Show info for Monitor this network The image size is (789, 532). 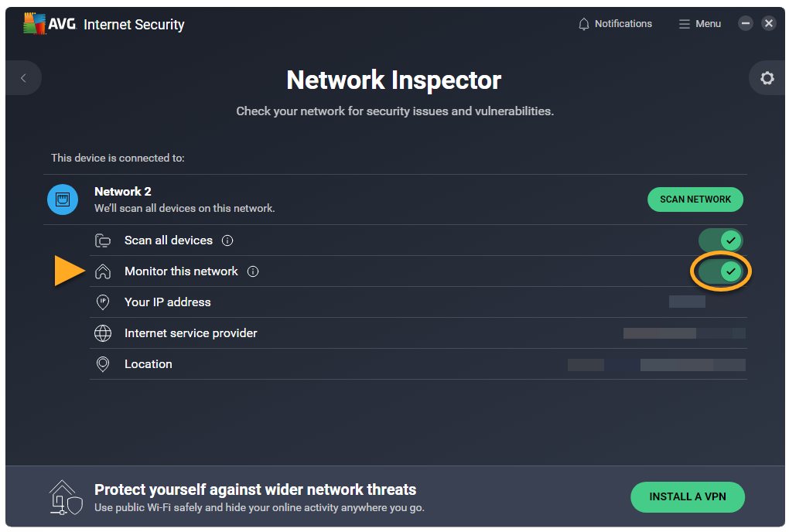pos(253,271)
